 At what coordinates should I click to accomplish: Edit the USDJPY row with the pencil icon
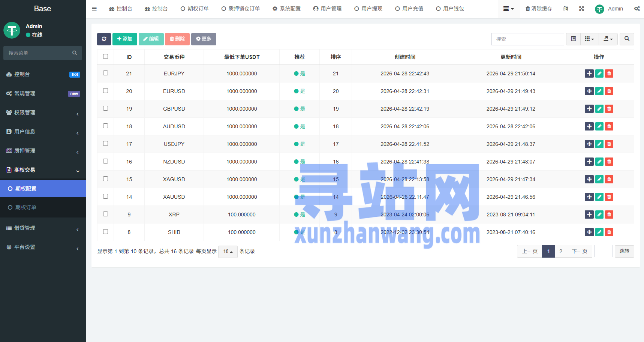599,144
